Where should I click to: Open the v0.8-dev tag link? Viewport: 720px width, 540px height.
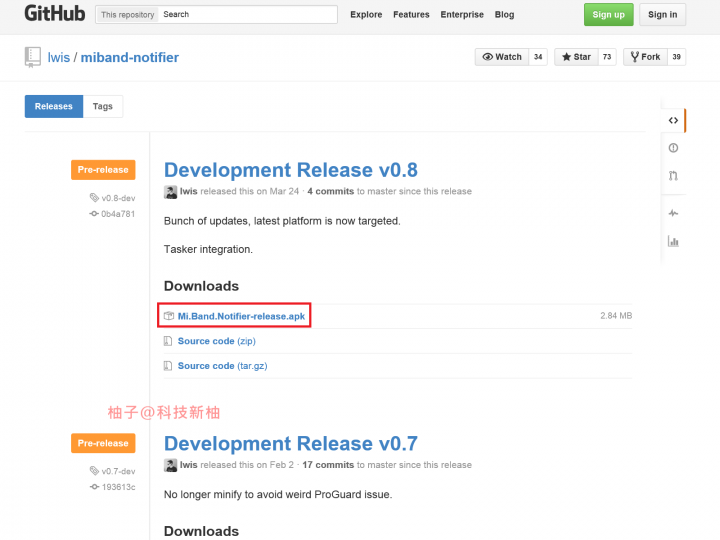(118, 198)
